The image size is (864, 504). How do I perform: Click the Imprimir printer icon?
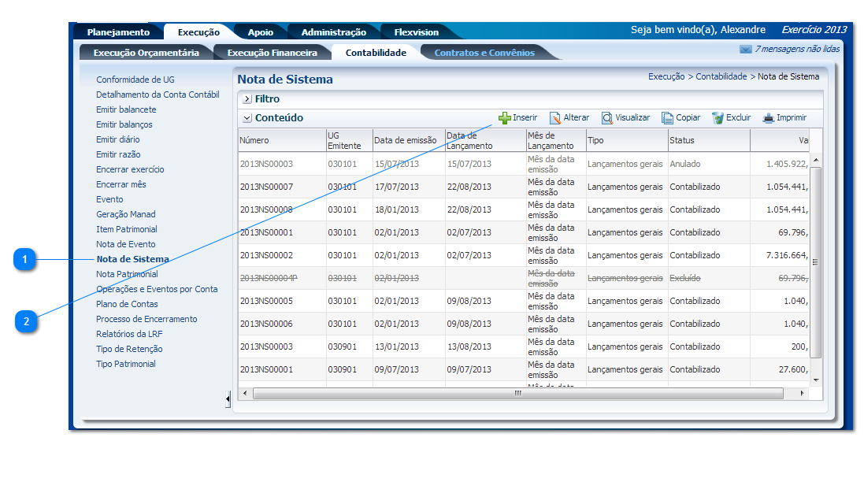pos(769,118)
